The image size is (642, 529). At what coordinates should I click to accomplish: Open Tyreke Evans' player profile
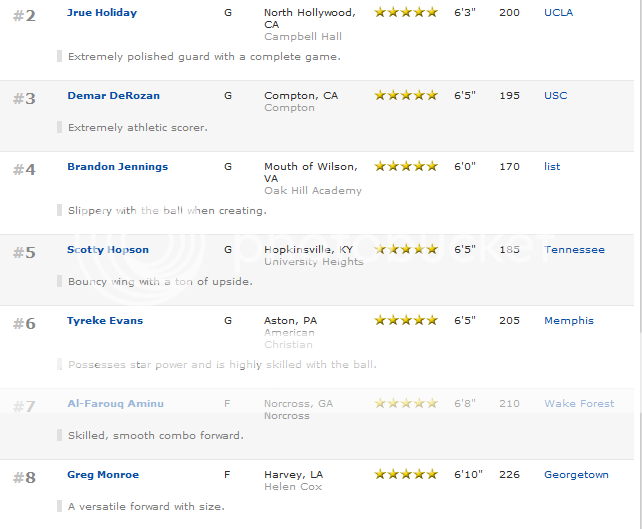coord(105,321)
